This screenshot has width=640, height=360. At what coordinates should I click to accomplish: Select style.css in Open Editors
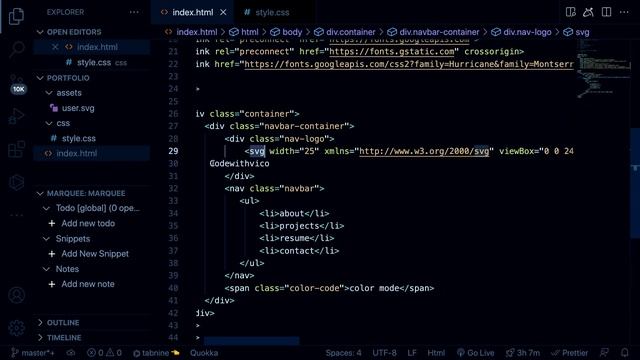(x=94, y=62)
